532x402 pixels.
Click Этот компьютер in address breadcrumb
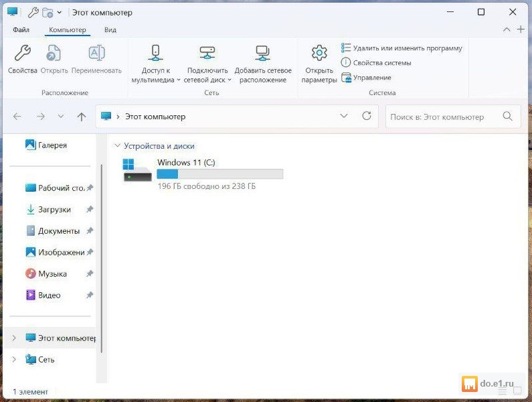(x=155, y=117)
